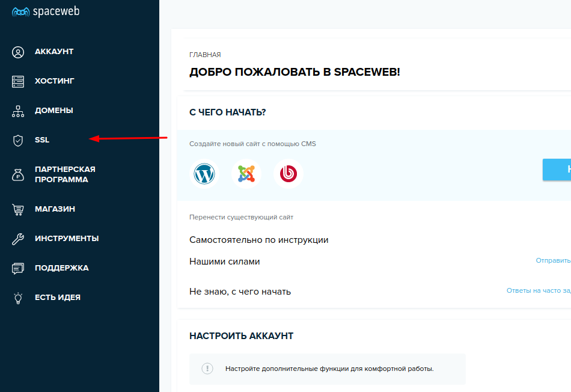571x392 pixels.
Task: Open the ГЛАВНАЯ breadcrumb link
Action: coord(205,54)
